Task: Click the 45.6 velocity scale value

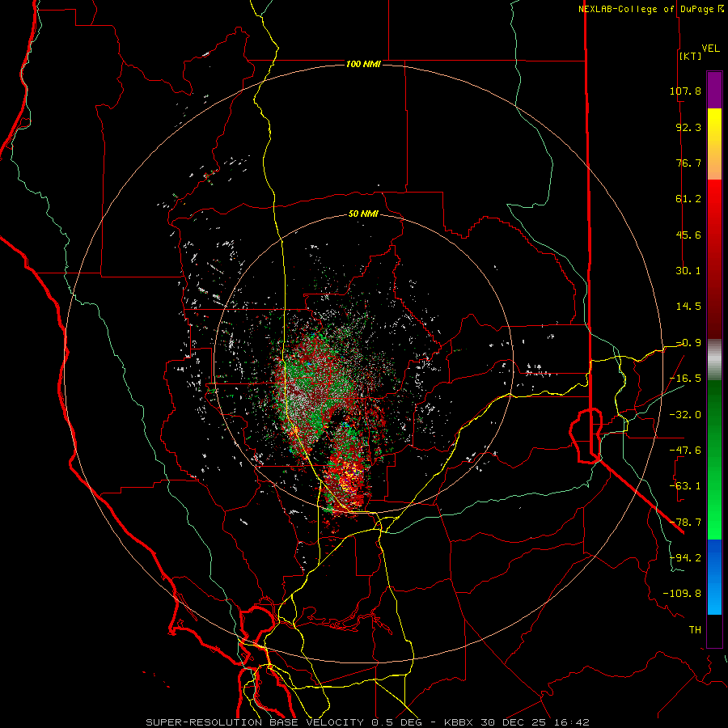Action: coord(688,235)
